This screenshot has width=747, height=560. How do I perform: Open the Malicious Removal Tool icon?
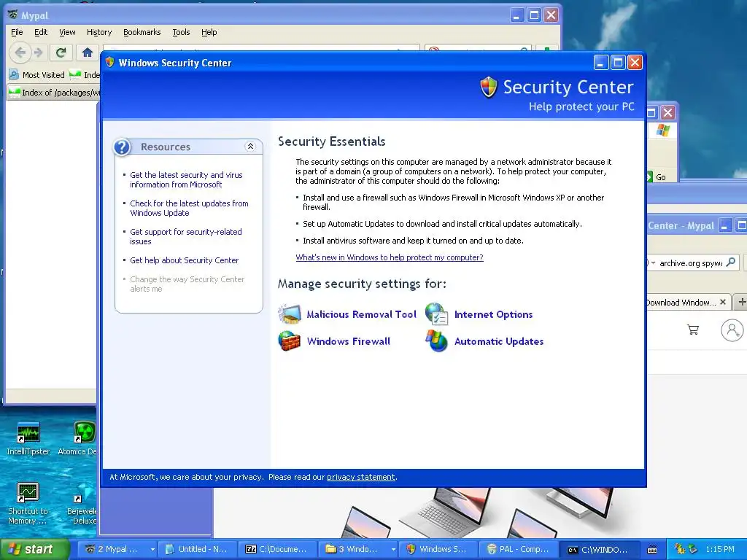[x=290, y=314]
